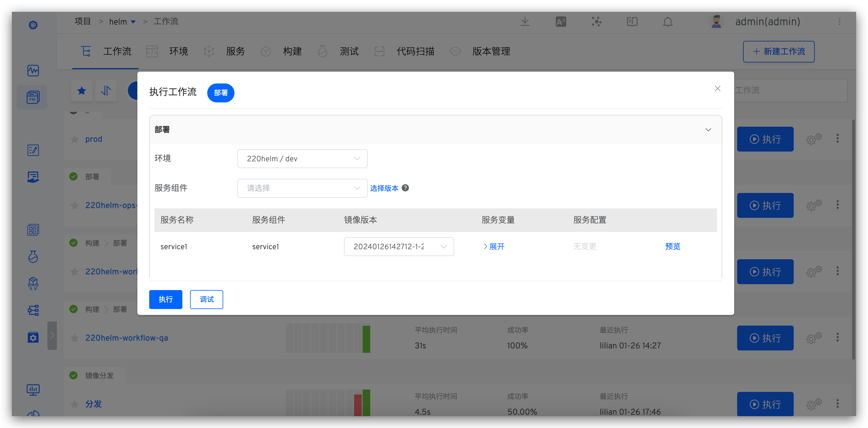The width and height of the screenshot is (868, 428).
Task: Star the prod workflow
Action: pyautogui.click(x=75, y=139)
